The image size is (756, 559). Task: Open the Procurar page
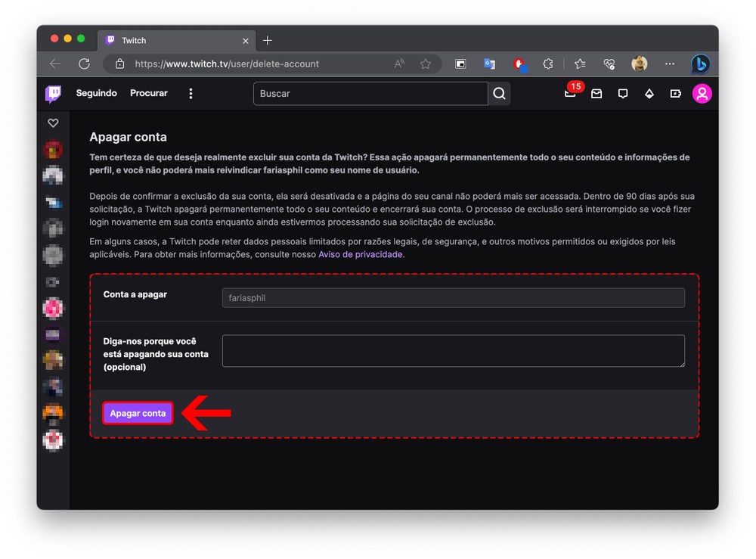pyautogui.click(x=148, y=93)
